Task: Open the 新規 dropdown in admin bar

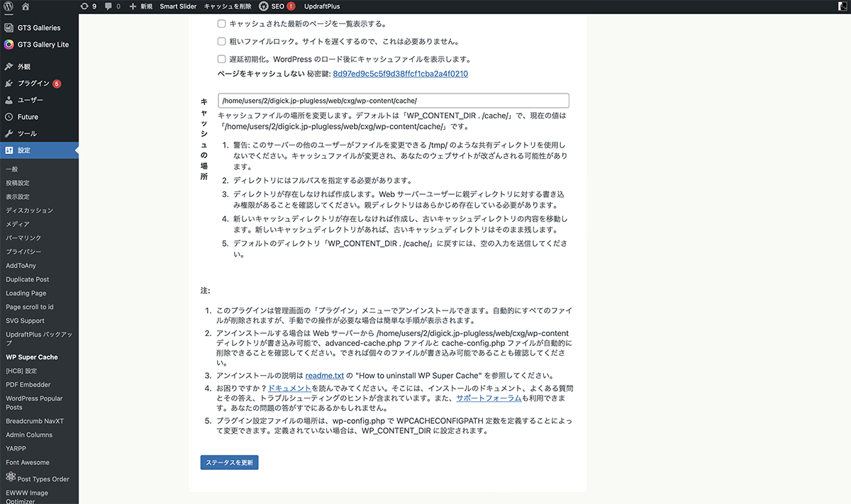Action: [140, 6]
